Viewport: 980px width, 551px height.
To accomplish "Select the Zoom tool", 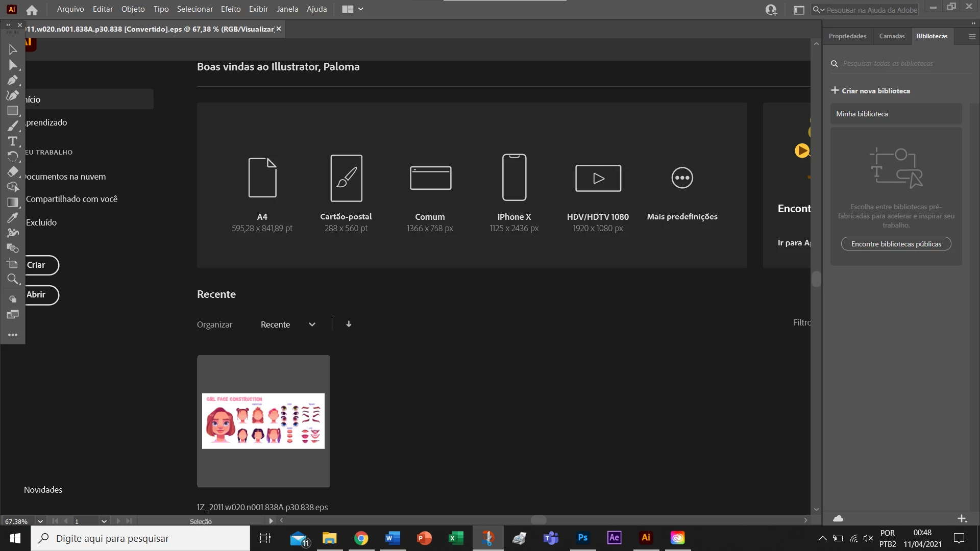I will pos(13,279).
